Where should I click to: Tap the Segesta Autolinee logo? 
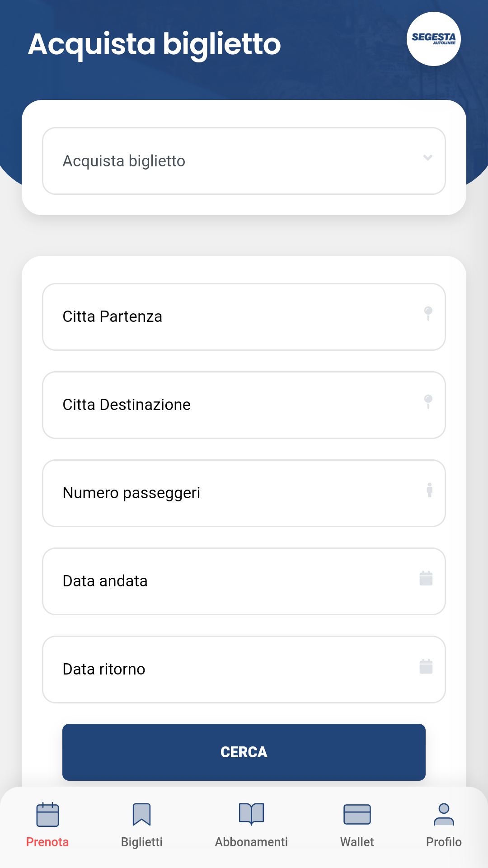point(433,39)
